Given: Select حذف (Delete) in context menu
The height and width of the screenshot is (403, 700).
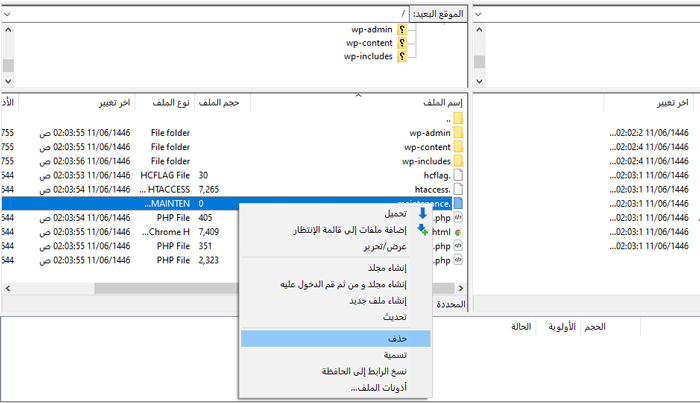Looking at the screenshot, I should 336,339.
